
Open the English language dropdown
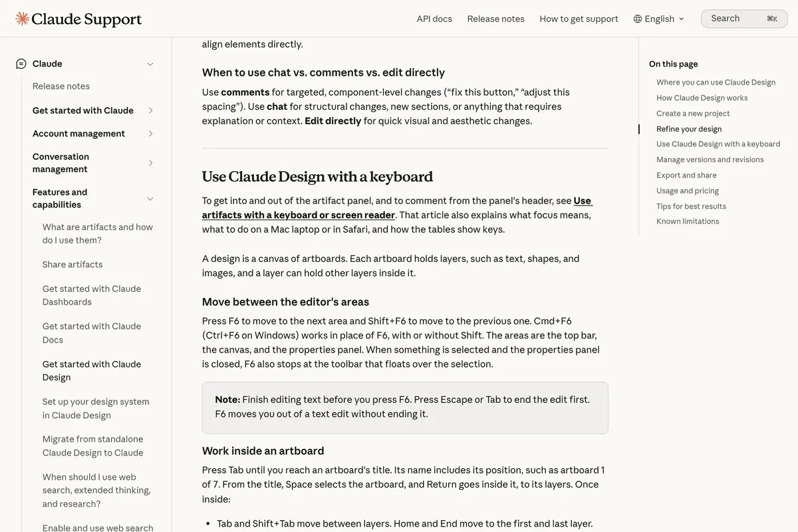pyautogui.click(x=658, y=19)
